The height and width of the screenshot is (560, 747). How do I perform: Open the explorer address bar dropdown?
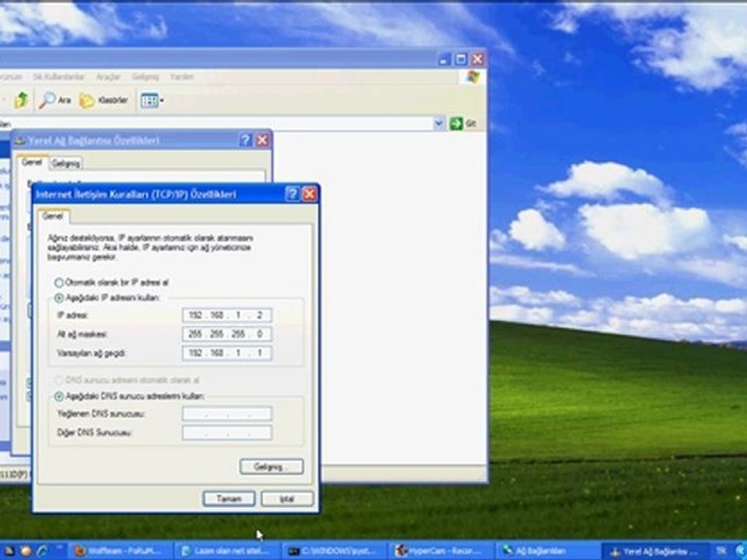click(439, 124)
